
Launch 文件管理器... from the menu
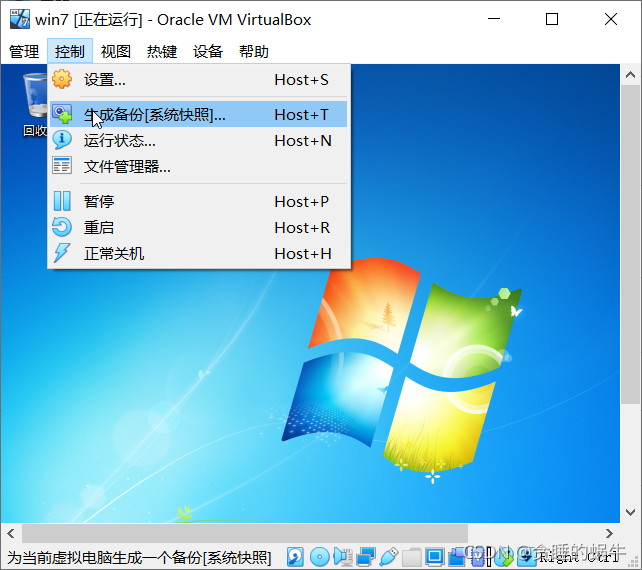(x=199, y=166)
